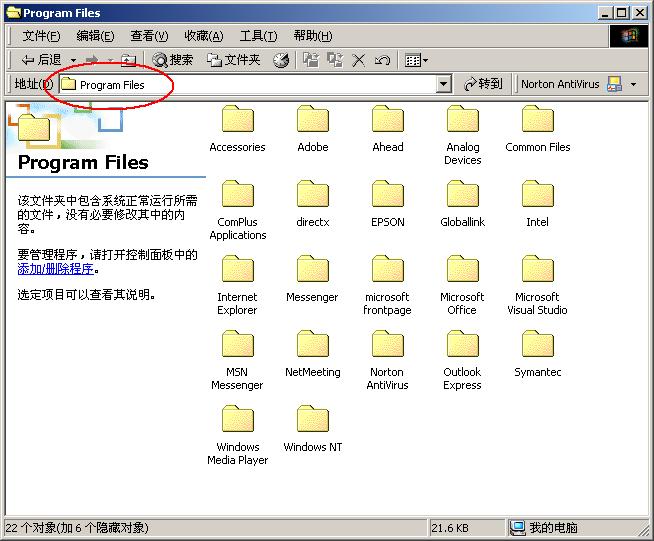The image size is (654, 541).
Task: Open the 后退 history dropdown arrow
Action: click(73, 60)
